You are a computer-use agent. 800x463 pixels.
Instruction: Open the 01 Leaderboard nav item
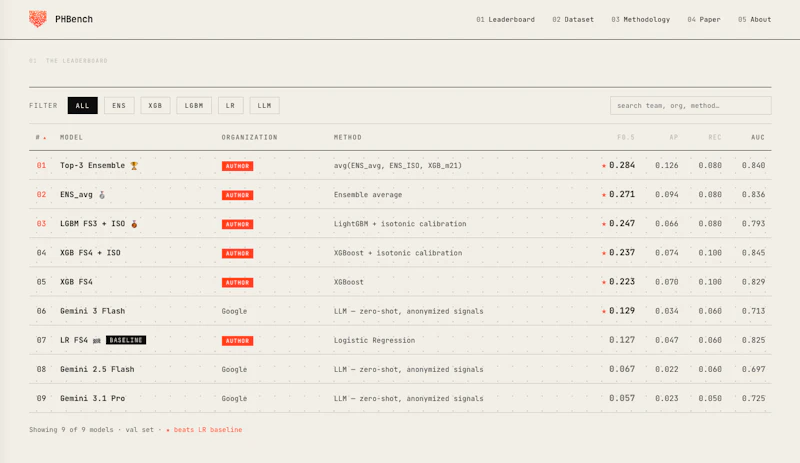506,19
